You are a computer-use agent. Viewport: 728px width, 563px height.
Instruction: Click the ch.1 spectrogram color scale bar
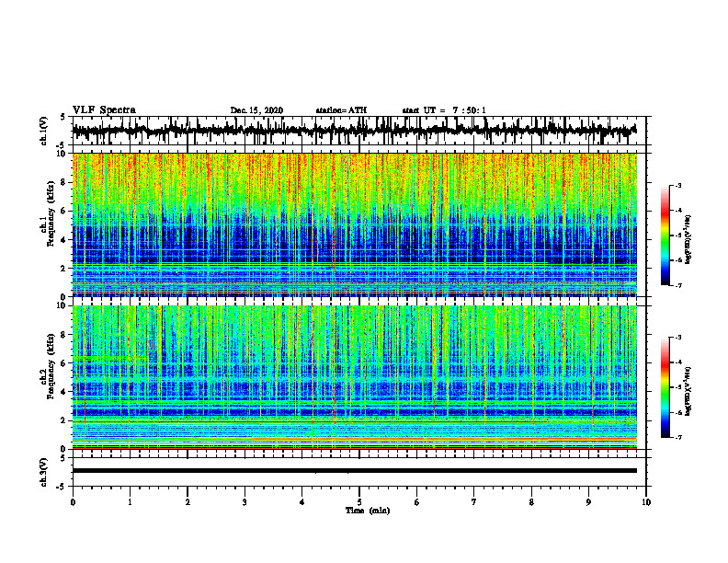(665, 236)
